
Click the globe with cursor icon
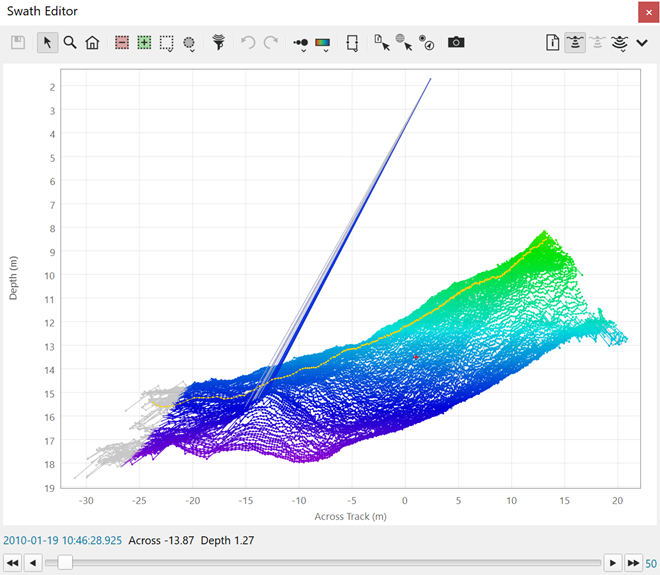pos(404,43)
